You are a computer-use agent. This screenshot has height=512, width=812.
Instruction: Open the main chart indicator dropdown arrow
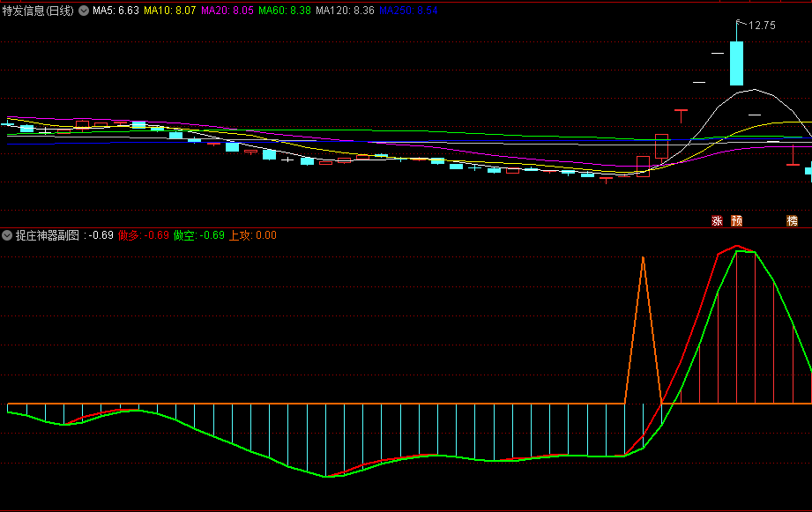pyautogui.click(x=84, y=11)
